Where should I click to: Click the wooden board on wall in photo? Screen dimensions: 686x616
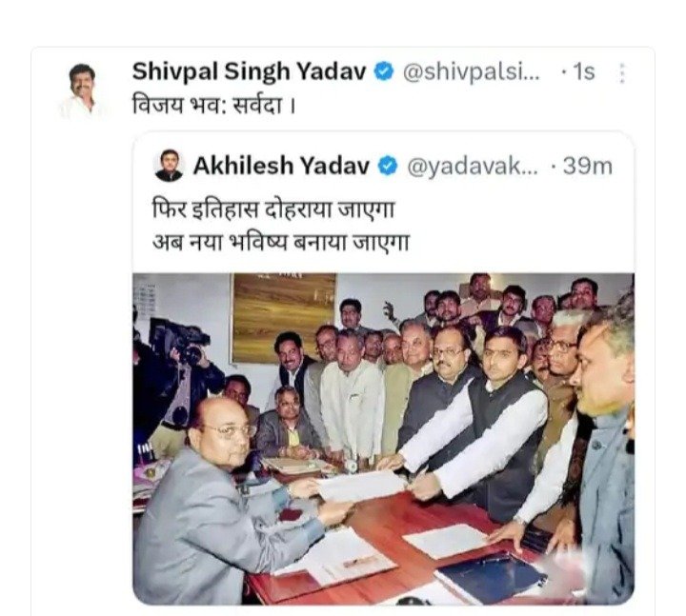click(284, 317)
